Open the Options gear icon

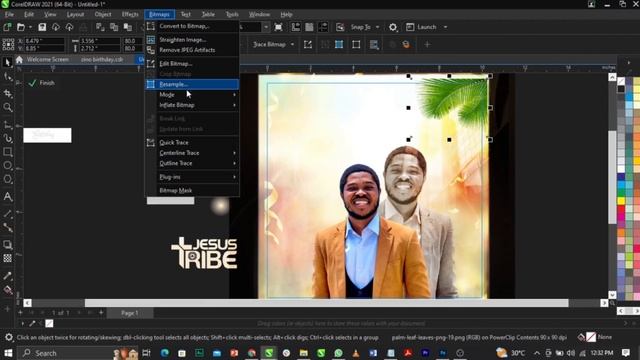tap(393, 27)
